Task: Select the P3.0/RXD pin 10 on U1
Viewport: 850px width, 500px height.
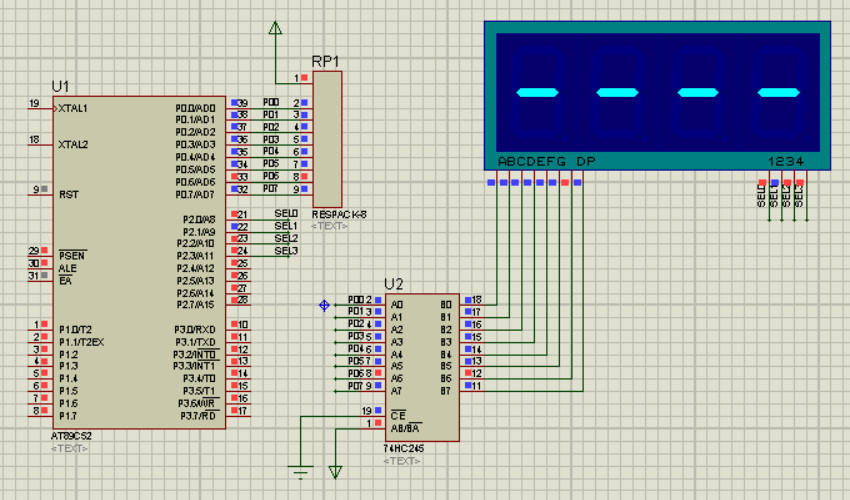Action: click(238, 326)
